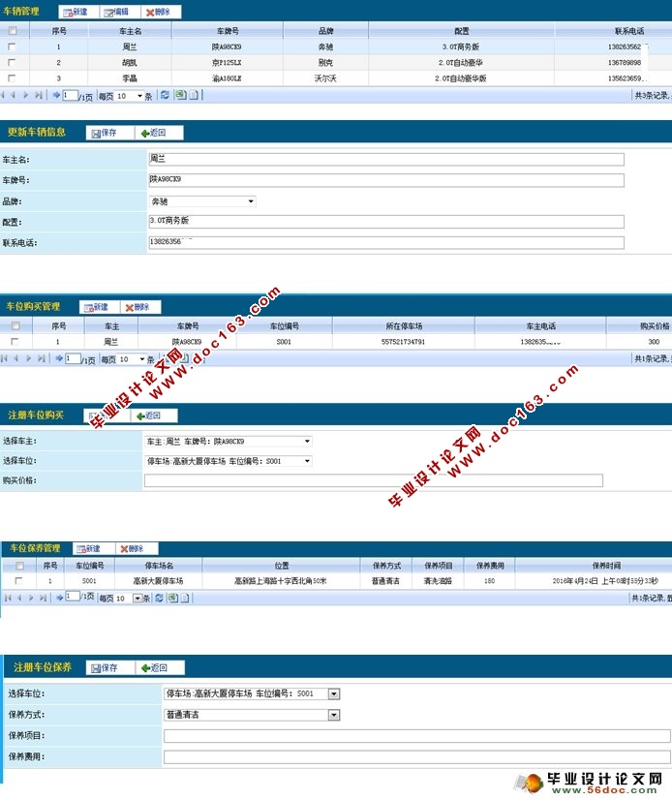This screenshot has height=800, width=672.
Task: Click the 联系电话 input field
Action: (x=385, y=242)
